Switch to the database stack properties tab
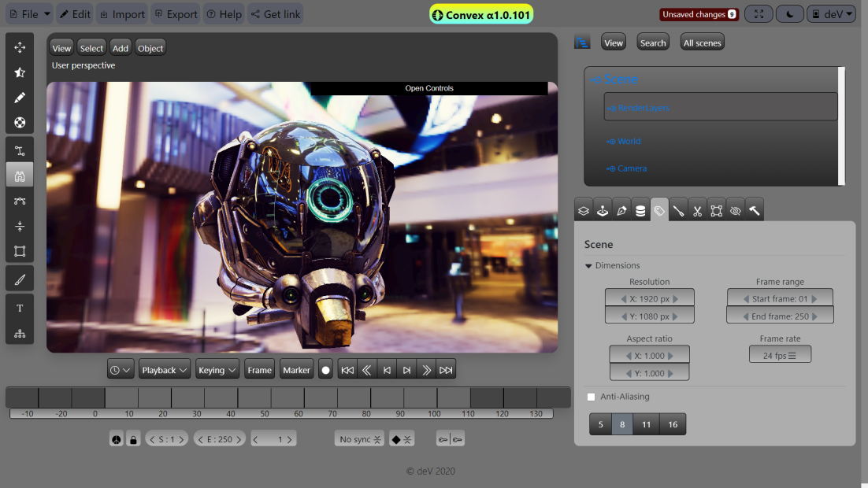The width and height of the screenshot is (868, 488). [x=640, y=210]
